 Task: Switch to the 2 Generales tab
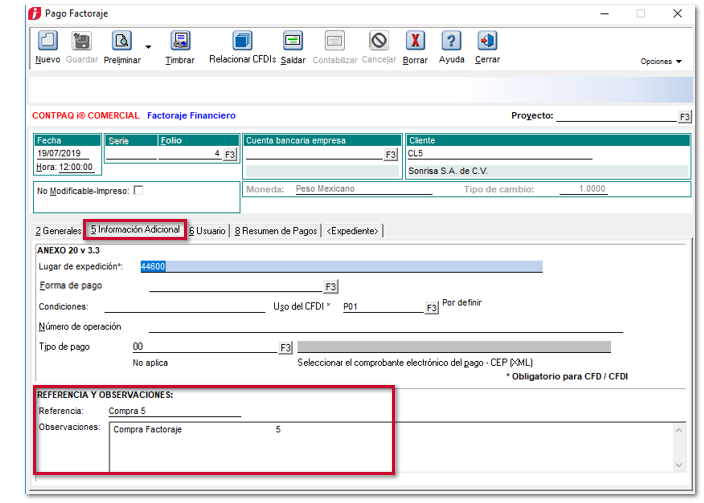[x=58, y=231]
